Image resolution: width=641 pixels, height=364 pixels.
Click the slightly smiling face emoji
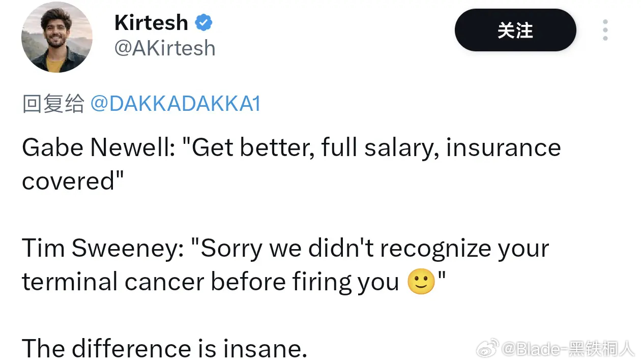tap(422, 282)
